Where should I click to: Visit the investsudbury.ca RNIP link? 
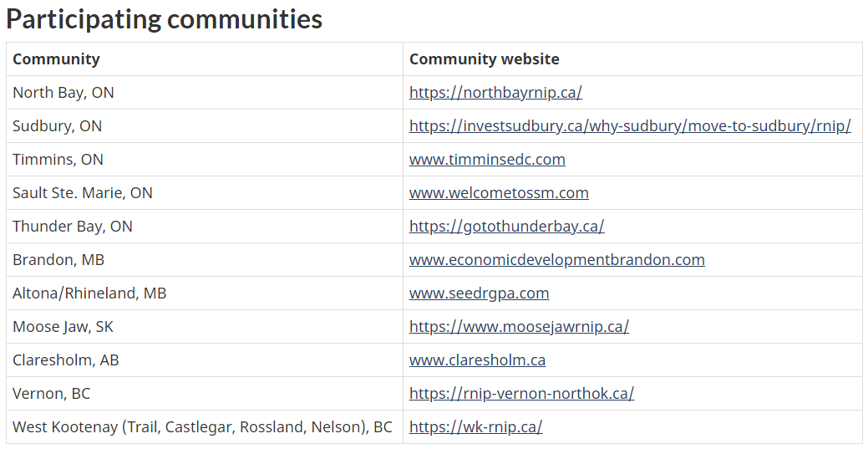630,126
